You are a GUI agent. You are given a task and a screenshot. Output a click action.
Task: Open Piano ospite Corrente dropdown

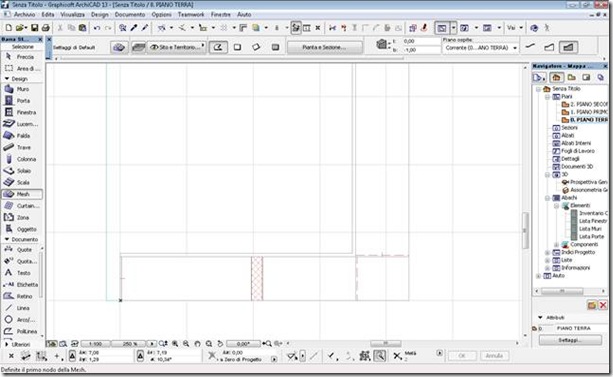[x=480, y=48]
